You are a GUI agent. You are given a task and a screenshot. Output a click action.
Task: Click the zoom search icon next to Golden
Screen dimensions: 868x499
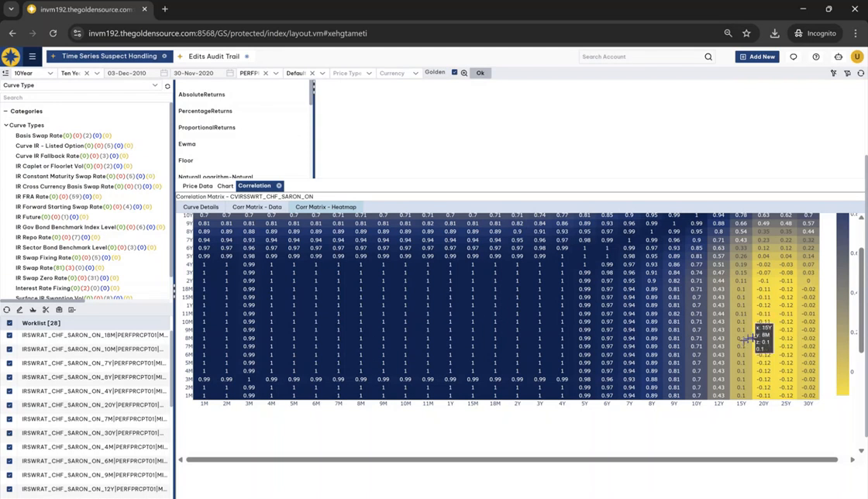tap(464, 73)
